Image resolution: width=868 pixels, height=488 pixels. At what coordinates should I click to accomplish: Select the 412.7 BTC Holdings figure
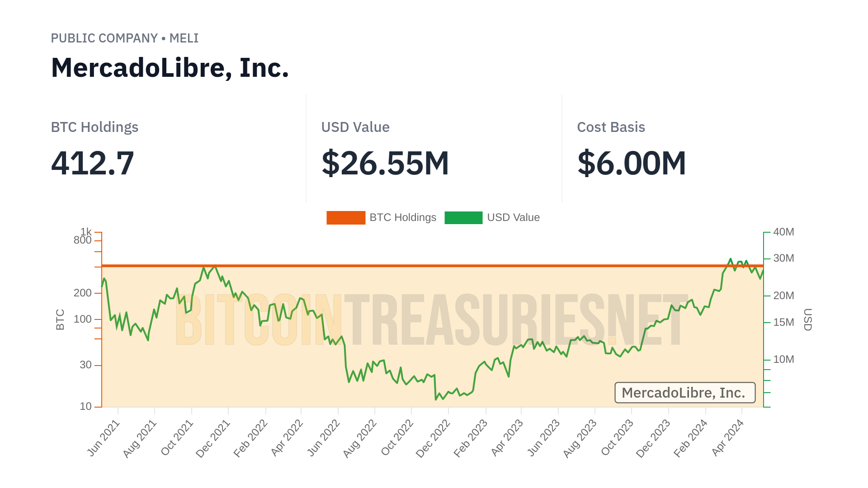93,163
